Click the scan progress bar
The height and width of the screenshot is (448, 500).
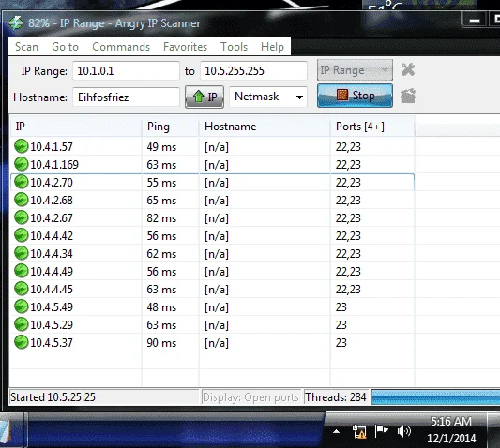pyautogui.click(x=435, y=397)
